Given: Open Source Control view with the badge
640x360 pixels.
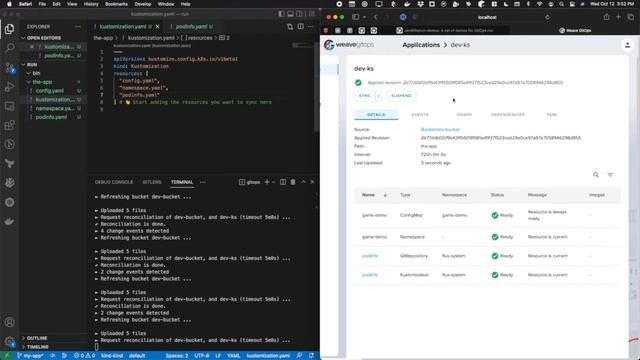Looking at the screenshot, I should pyautogui.click(x=9, y=67).
